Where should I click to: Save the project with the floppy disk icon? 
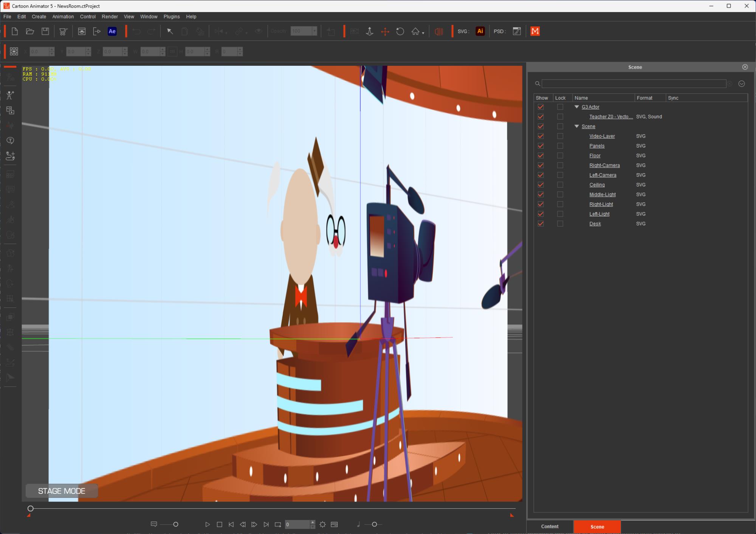click(x=45, y=31)
